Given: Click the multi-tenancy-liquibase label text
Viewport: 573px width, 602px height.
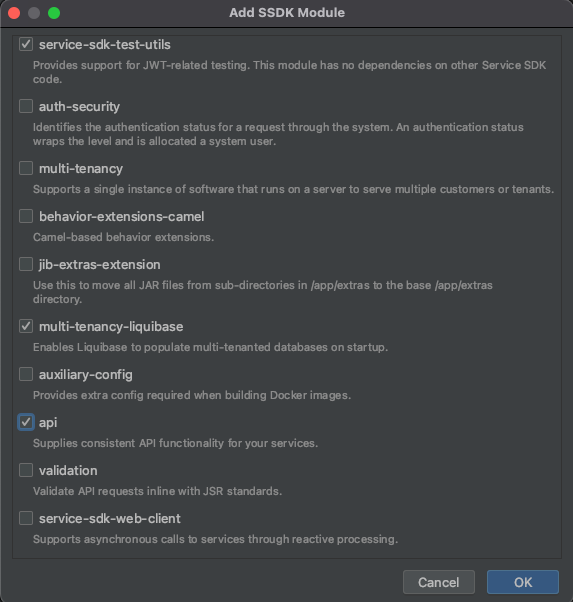Looking at the screenshot, I should point(111,326).
